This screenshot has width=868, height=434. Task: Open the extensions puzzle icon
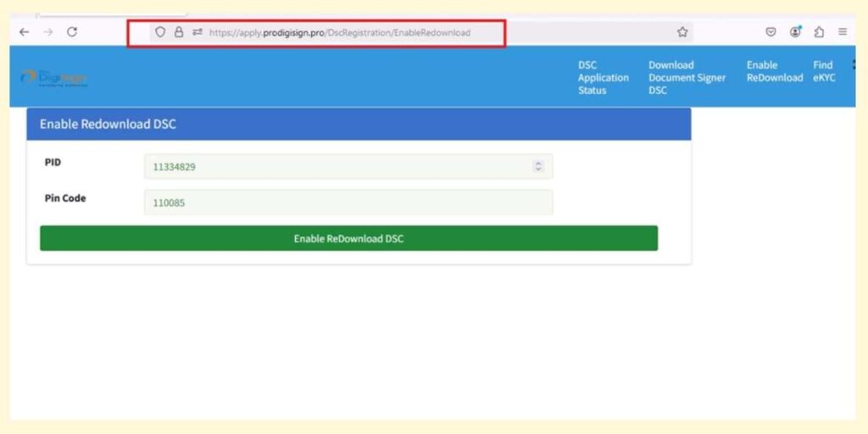(x=820, y=32)
